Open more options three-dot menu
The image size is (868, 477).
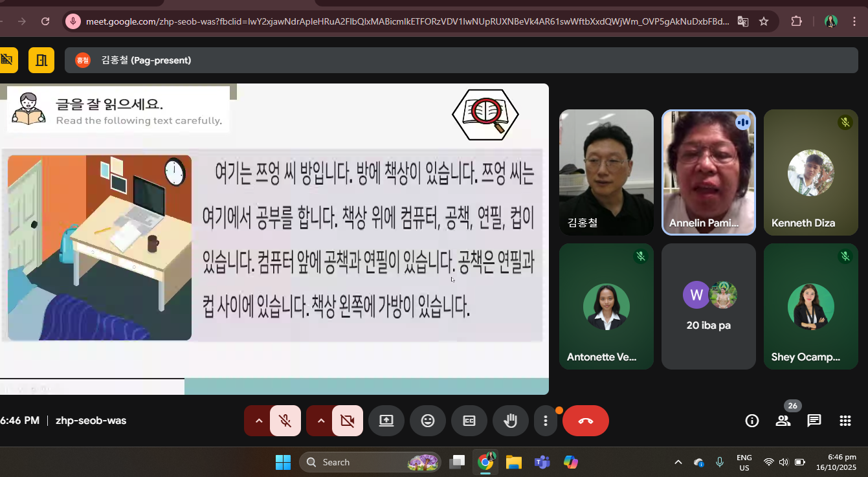point(546,421)
